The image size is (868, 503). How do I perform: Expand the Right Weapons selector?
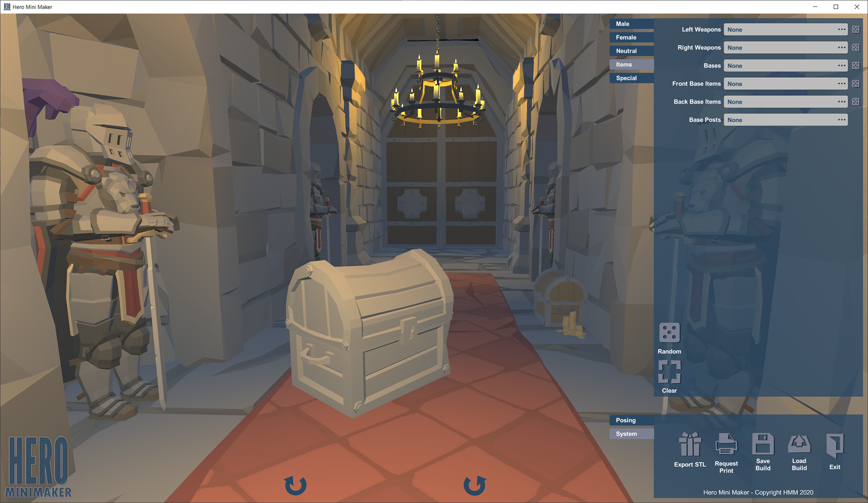[785, 47]
